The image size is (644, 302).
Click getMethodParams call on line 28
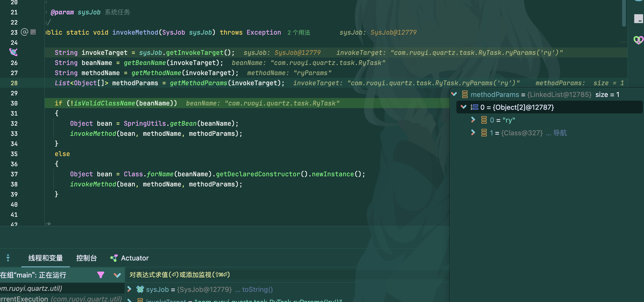[199, 83]
